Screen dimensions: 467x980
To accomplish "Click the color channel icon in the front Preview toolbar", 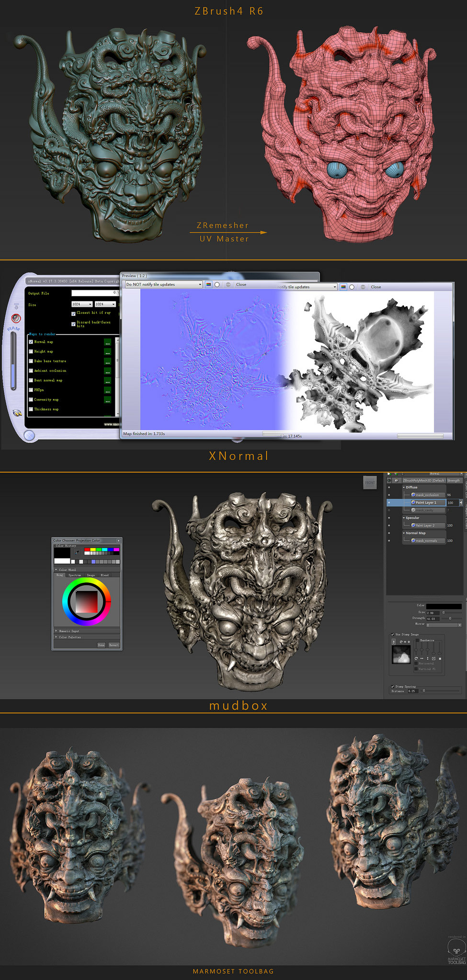I will tap(208, 284).
